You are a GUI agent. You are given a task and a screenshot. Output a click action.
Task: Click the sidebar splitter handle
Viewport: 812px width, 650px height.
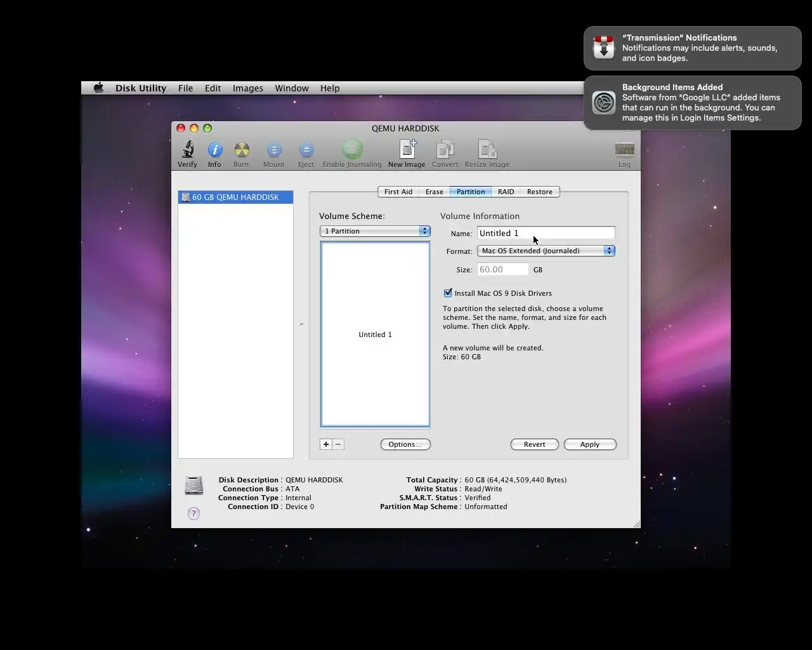click(301, 324)
